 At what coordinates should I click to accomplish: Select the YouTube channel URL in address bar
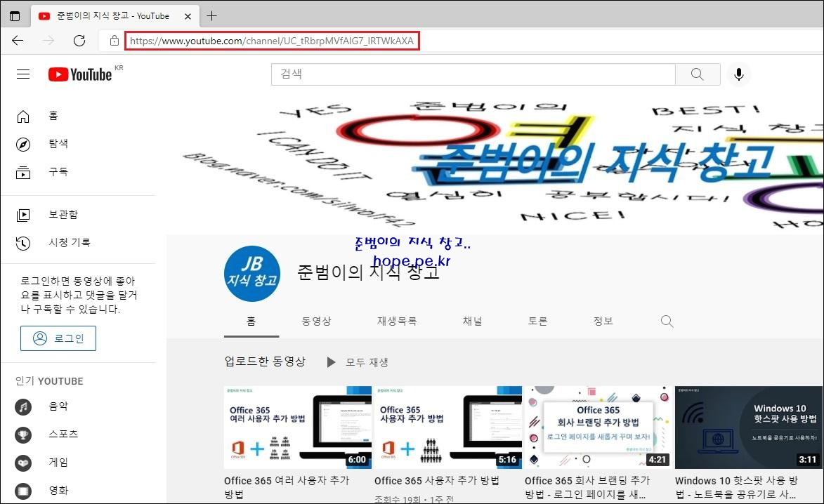pos(272,41)
